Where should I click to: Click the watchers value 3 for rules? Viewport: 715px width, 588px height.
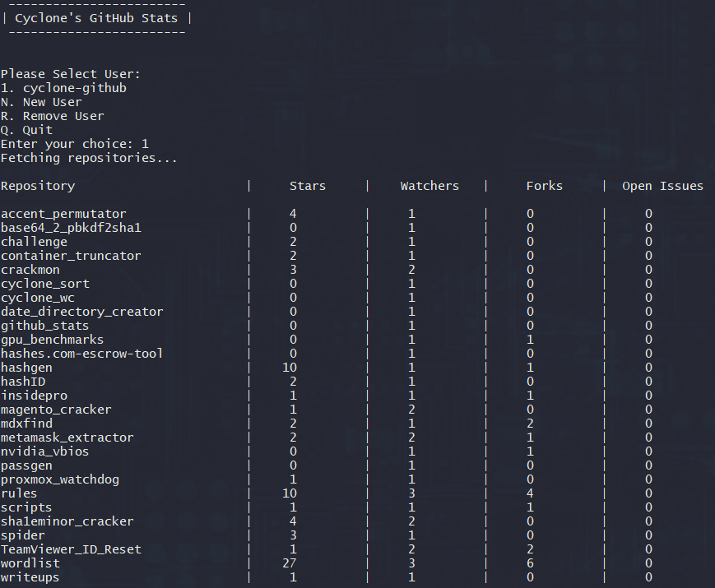tap(411, 493)
